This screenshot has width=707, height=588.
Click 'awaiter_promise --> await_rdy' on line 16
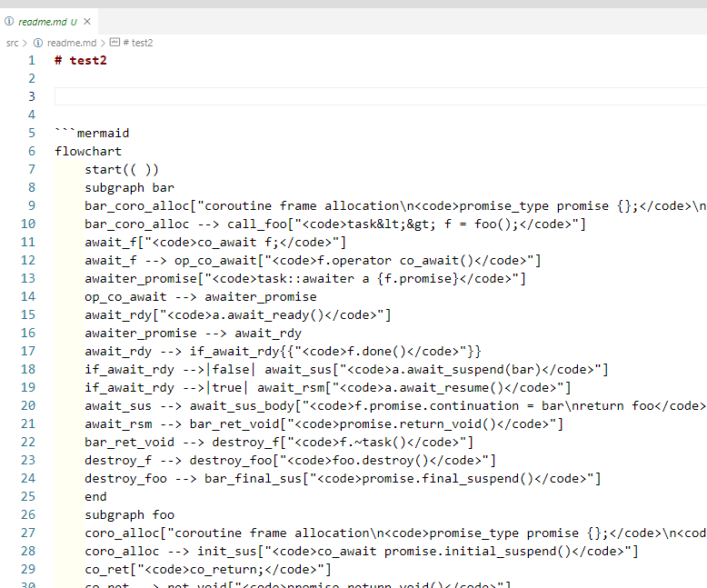193,333
